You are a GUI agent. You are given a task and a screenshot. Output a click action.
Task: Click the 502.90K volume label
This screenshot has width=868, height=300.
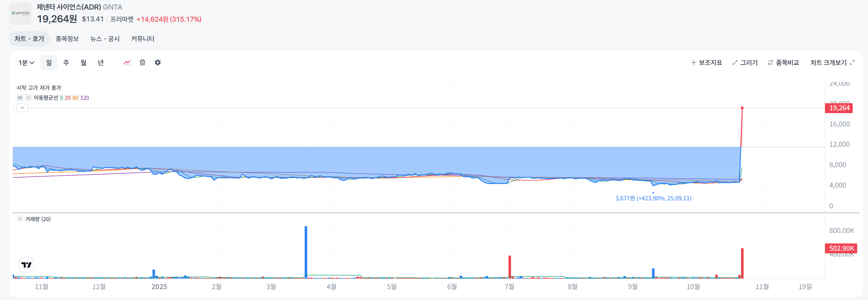[841, 248]
